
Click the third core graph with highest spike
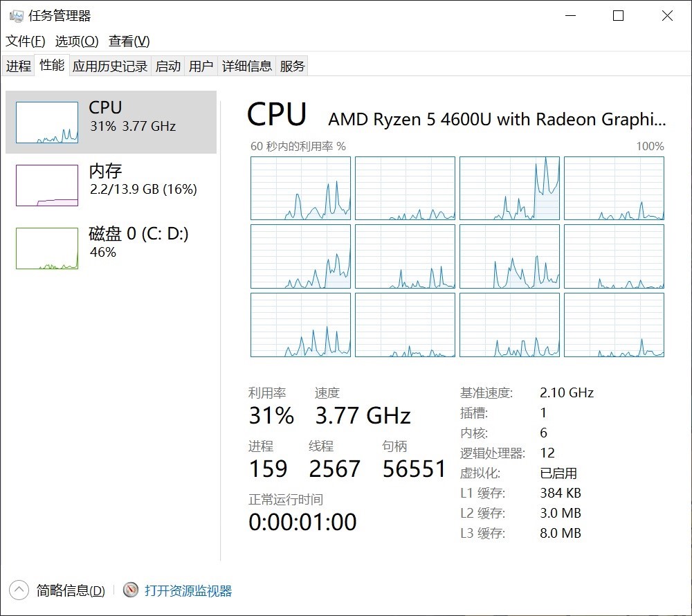click(x=509, y=188)
